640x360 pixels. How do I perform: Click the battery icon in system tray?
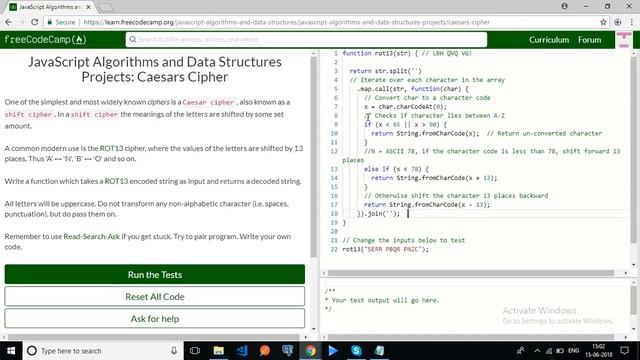click(x=560, y=351)
